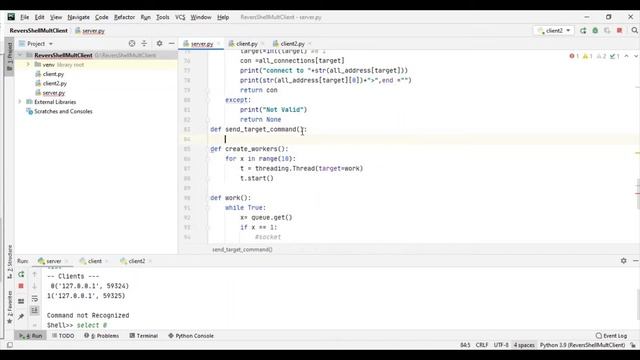This screenshot has width=640, height=360.
Task: Open Terminal tool window
Action: [x=144, y=336]
